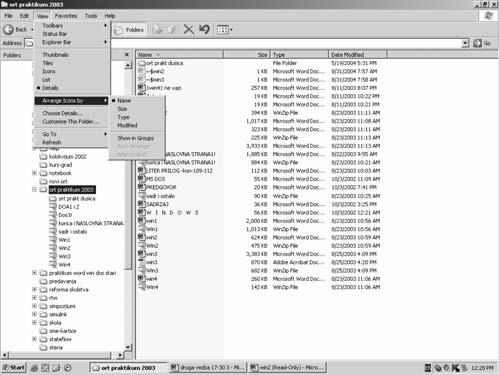Sort by Date Modified column header
Image resolution: width=499 pixels, height=375 pixels.
point(358,54)
